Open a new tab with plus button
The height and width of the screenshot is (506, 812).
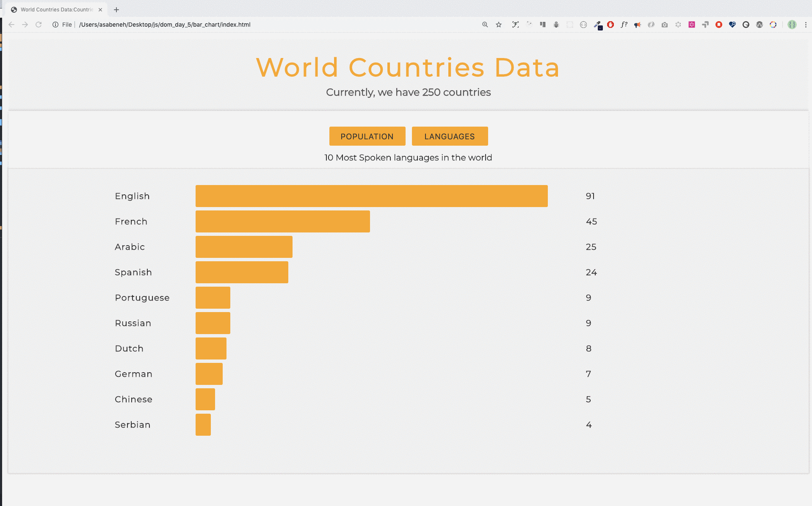116,9
